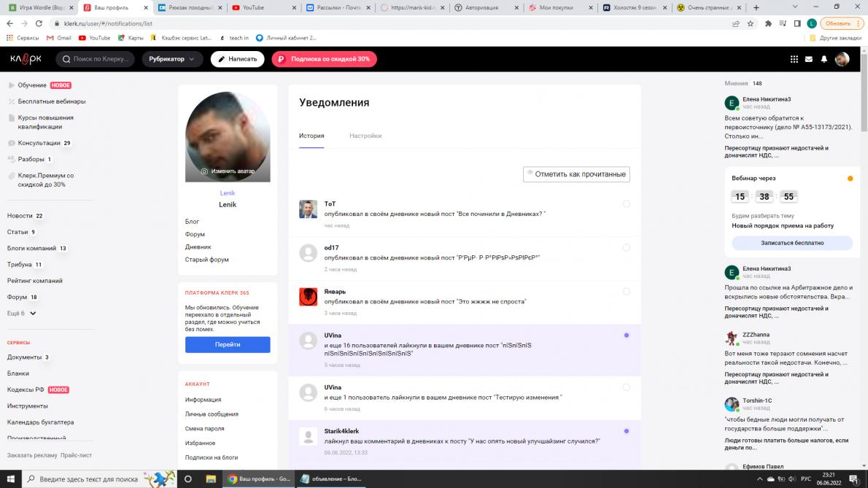This screenshot has width=868, height=488.
Task: Open Starik4klerk's avatar icon
Action: coord(308,436)
